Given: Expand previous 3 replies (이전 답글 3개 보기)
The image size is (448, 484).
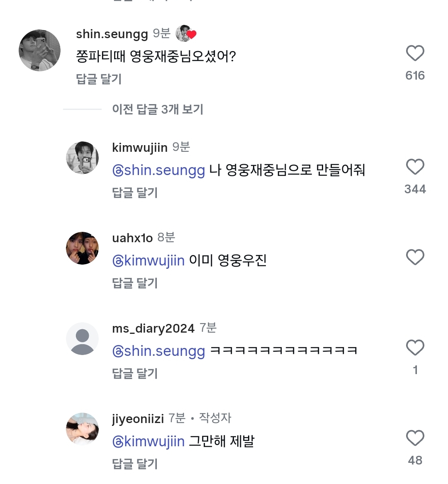Looking at the screenshot, I should coord(158,109).
